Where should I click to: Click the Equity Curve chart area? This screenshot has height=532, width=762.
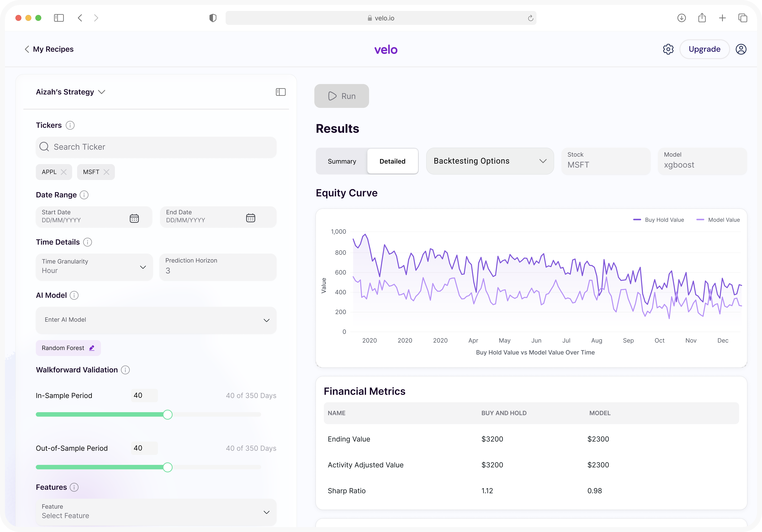pyautogui.click(x=531, y=288)
